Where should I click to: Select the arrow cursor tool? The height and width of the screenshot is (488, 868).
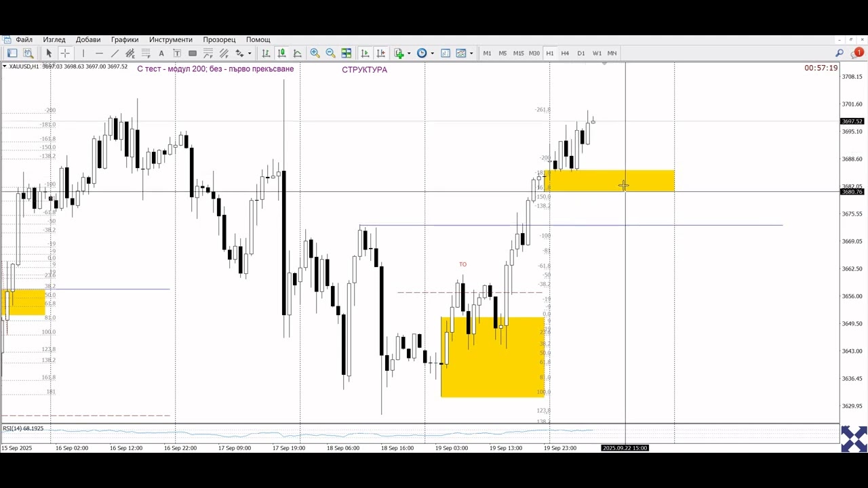49,53
